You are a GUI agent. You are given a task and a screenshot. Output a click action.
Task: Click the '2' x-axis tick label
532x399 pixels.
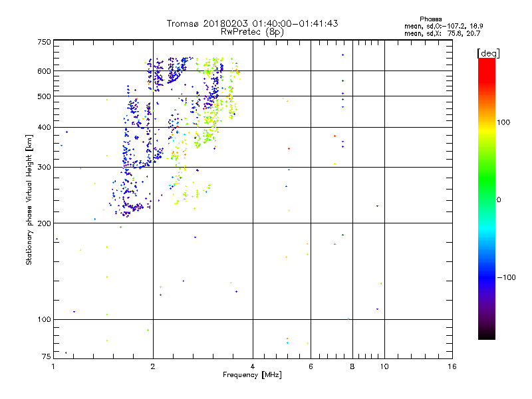coord(153,366)
